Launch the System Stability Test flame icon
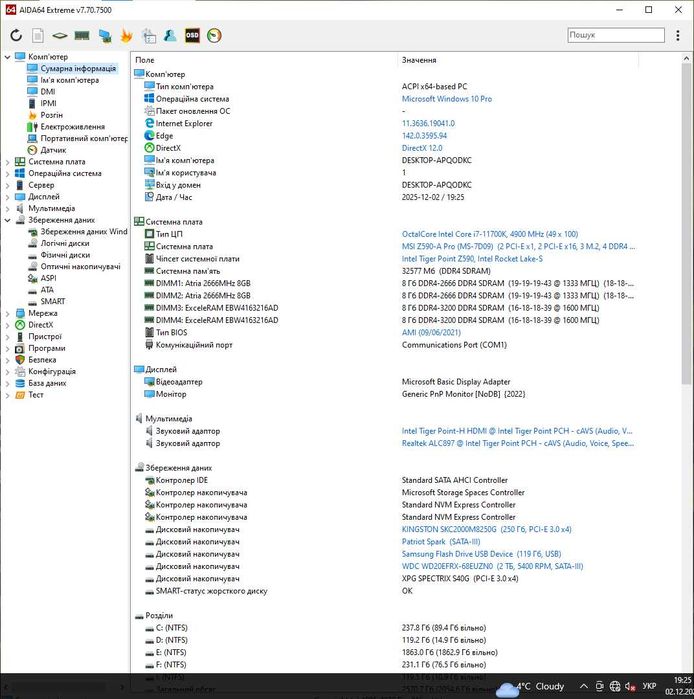The height and width of the screenshot is (699, 694). pyautogui.click(x=127, y=35)
